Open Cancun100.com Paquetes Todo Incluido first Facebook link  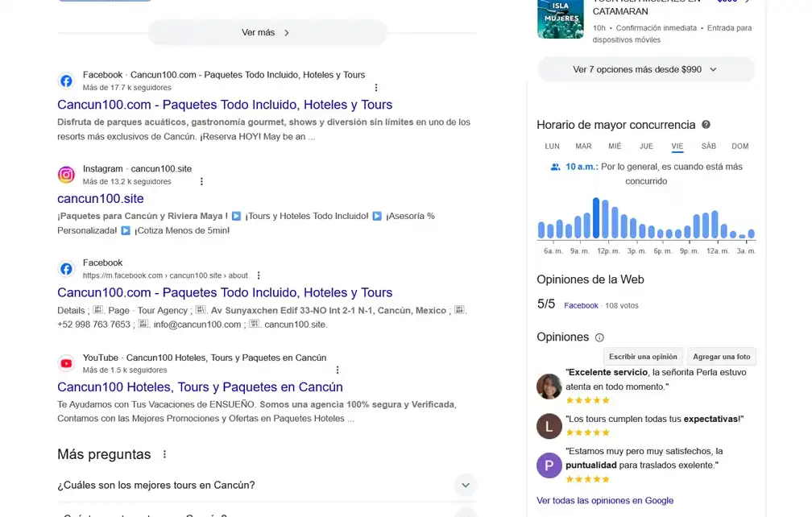click(x=225, y=105)
